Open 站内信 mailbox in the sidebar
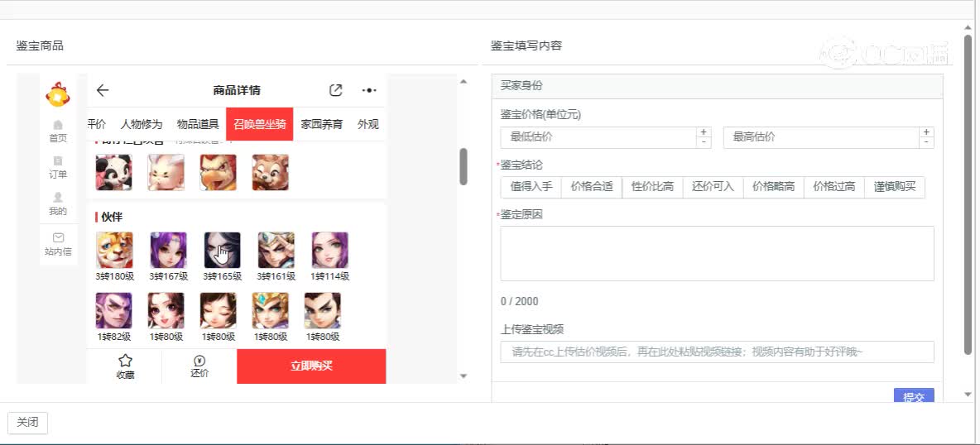Screen dimensions: 980x445 pos(58,244)
